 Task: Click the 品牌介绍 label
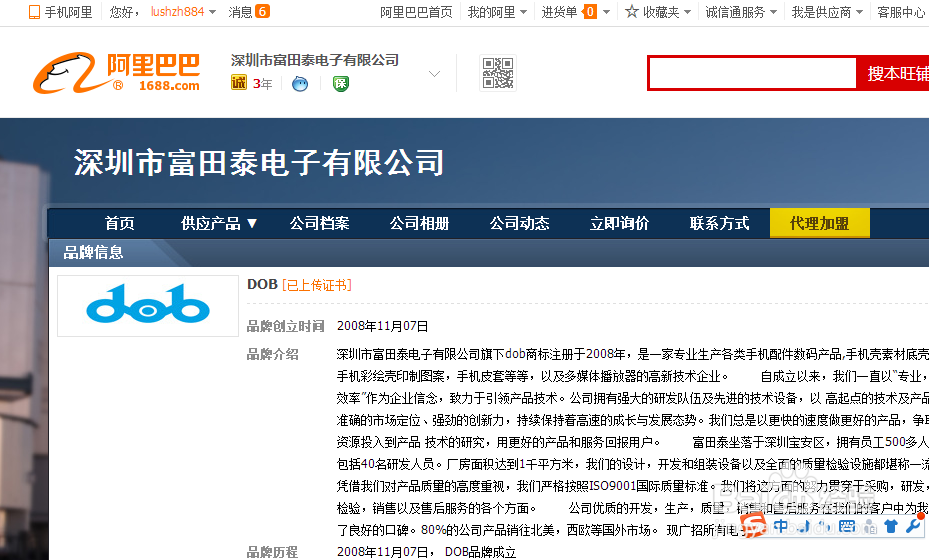(x=273, y=354)
